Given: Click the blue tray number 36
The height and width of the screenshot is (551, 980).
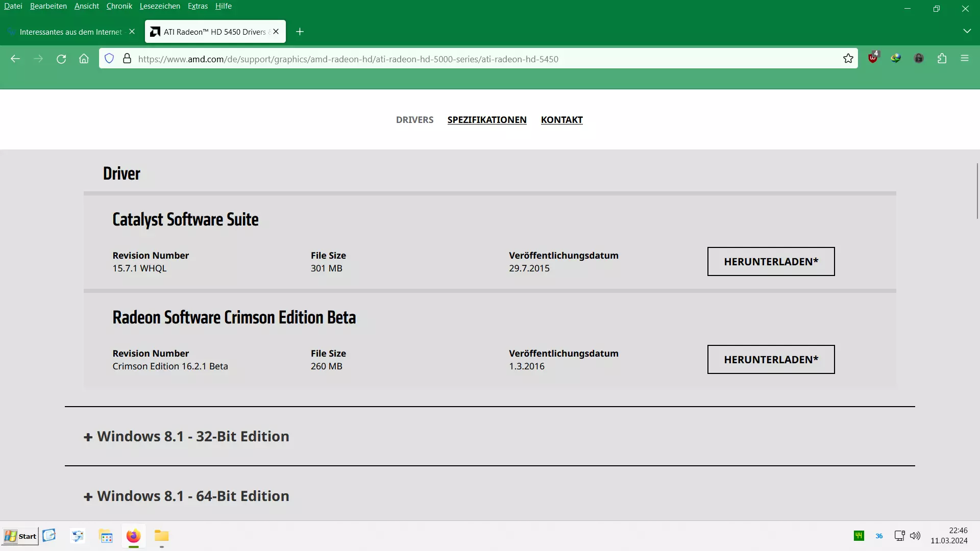Looking at the screenshot, I should click(879, 536).
